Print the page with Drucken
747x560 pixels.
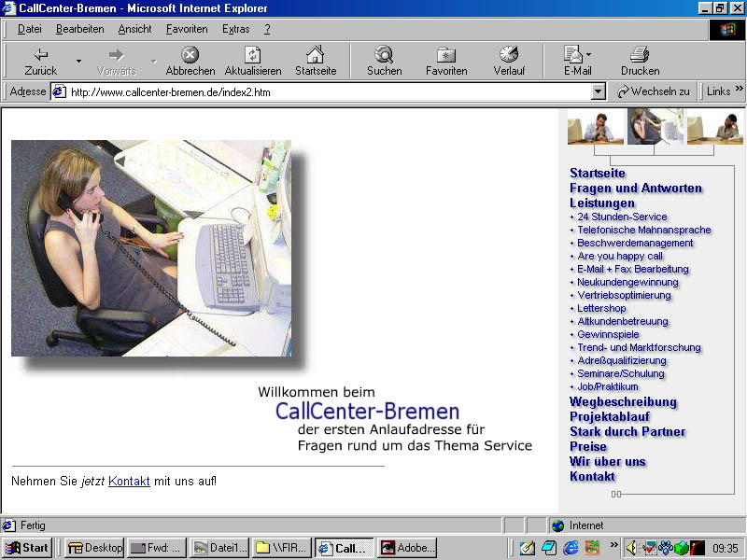coord(640,61)
